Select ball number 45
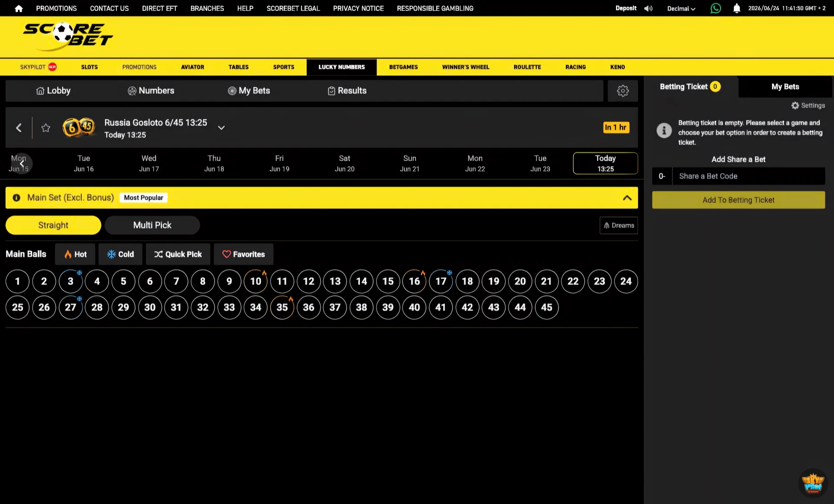Image resolution: width=834 pixels, height=504 pixels. [546, 307]
